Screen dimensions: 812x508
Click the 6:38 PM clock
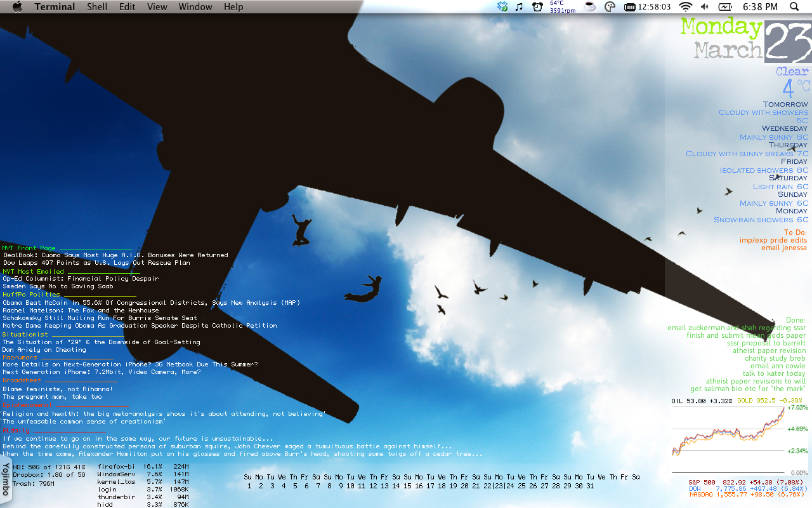(759, 7)
